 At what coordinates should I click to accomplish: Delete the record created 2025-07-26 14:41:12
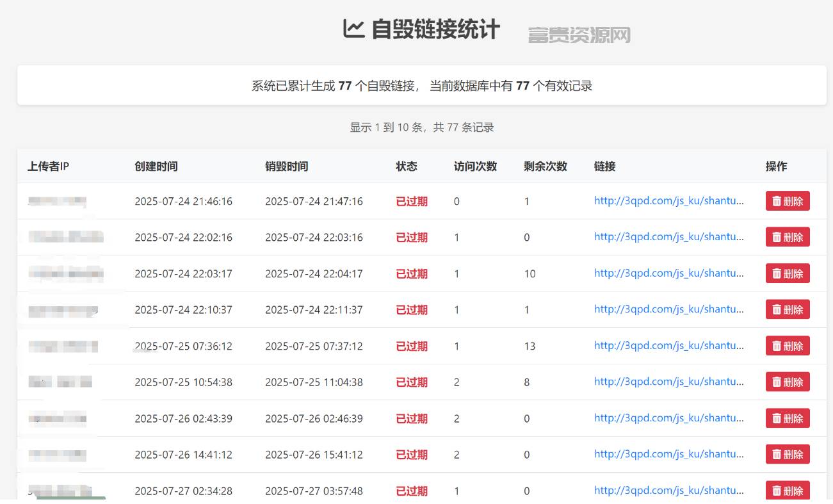pos(788,454)
